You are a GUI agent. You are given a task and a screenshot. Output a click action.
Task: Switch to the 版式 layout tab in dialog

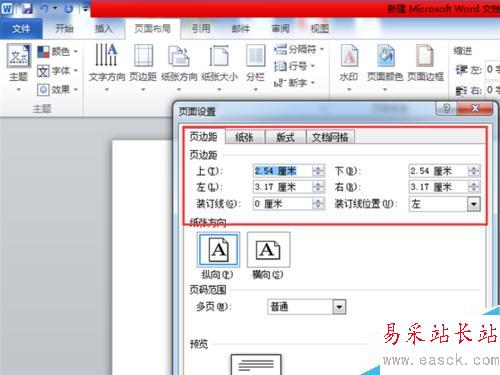pyautogui.click(x=286, y=137)
